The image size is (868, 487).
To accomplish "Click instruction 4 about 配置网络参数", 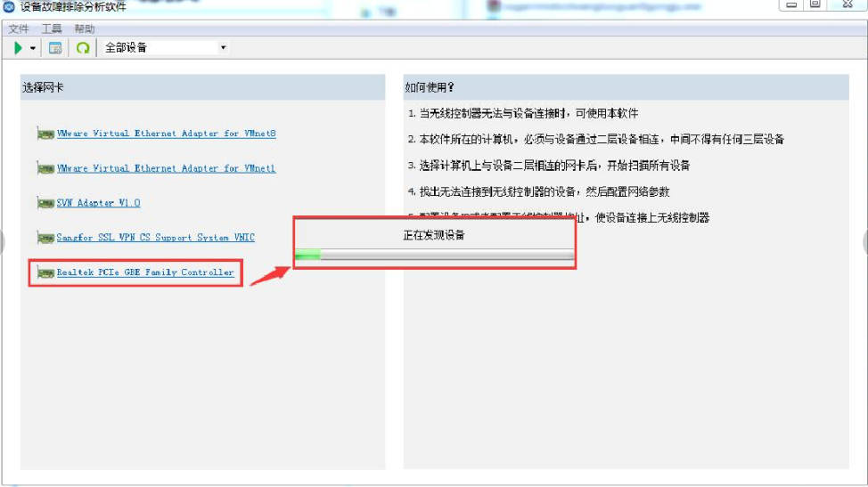I will click(x=538, y=191).
